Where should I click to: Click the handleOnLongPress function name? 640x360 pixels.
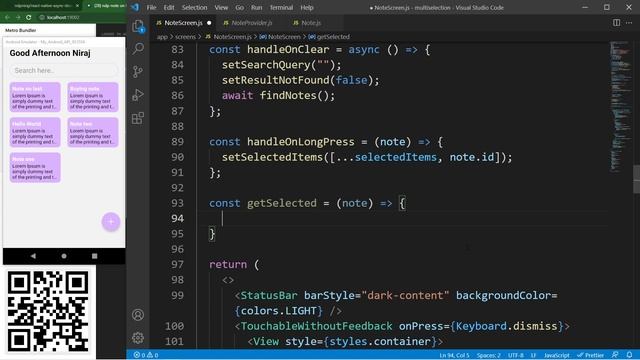[300, 142]
